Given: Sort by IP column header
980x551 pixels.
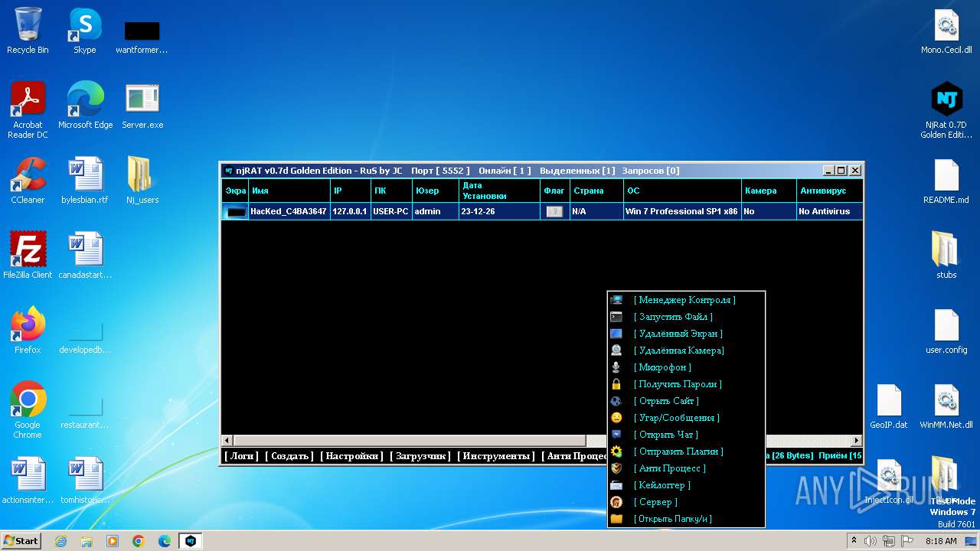Looking at the screenshot, I should click(x=351, y=191).
